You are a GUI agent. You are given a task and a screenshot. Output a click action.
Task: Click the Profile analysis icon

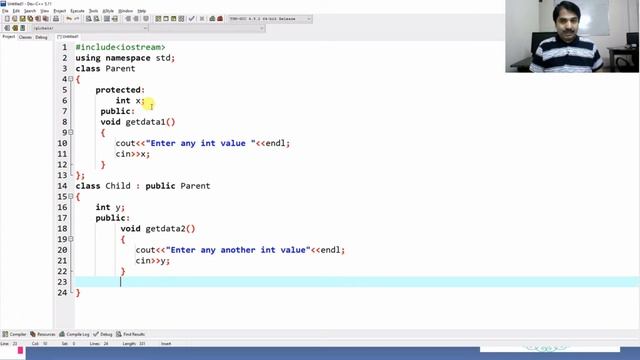pyautogui.click(x=212, y=19)
